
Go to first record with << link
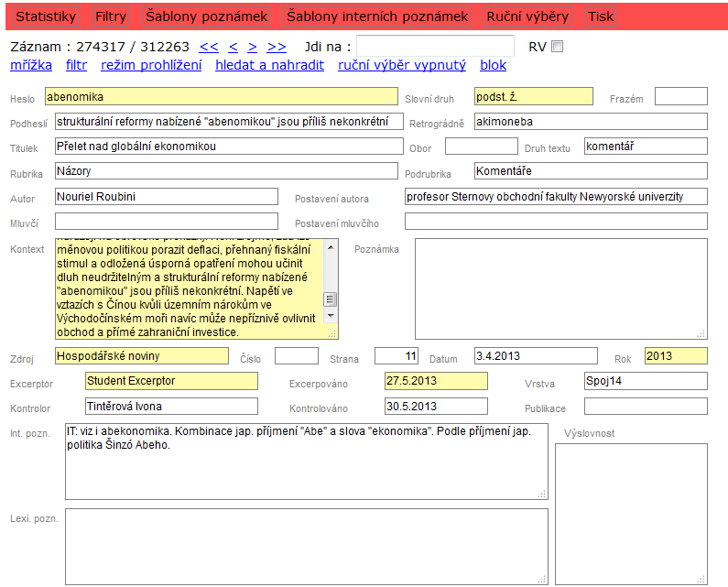tap(209, 47)
